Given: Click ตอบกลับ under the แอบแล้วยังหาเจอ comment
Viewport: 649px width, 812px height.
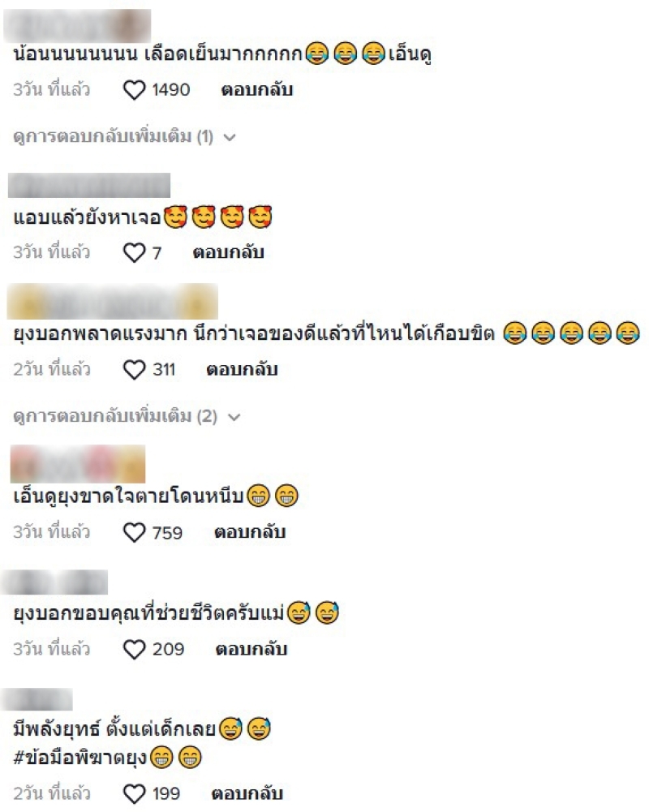Looking at the screenshot, I should coord(229,253).
